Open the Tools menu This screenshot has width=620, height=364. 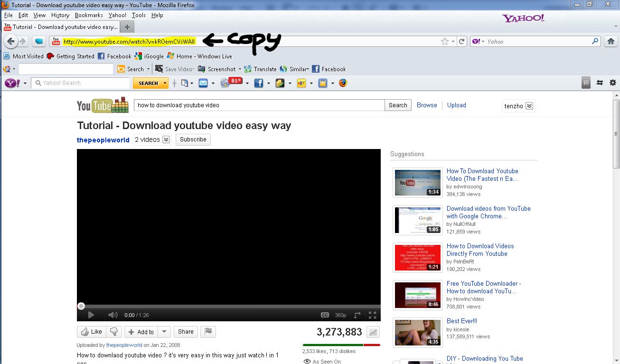[x=139, y=15]
